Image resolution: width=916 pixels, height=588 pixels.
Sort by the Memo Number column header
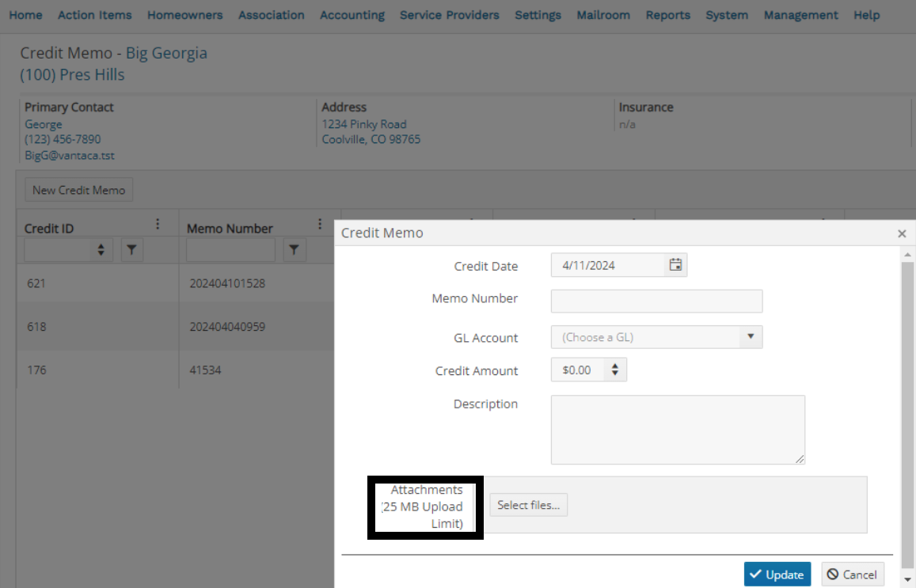(x=230, y=228)
